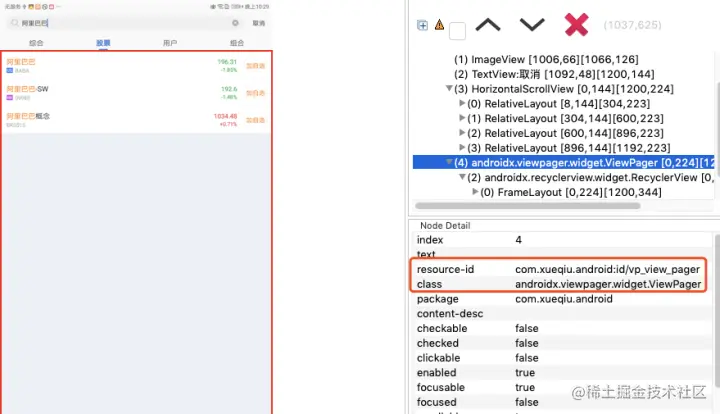Switch to the 组合 tab

[237, 43]
